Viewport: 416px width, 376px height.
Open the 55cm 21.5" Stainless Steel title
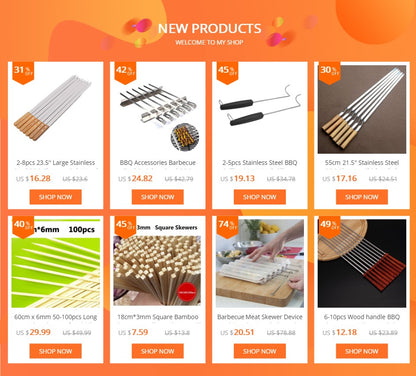tap(362, 163)
